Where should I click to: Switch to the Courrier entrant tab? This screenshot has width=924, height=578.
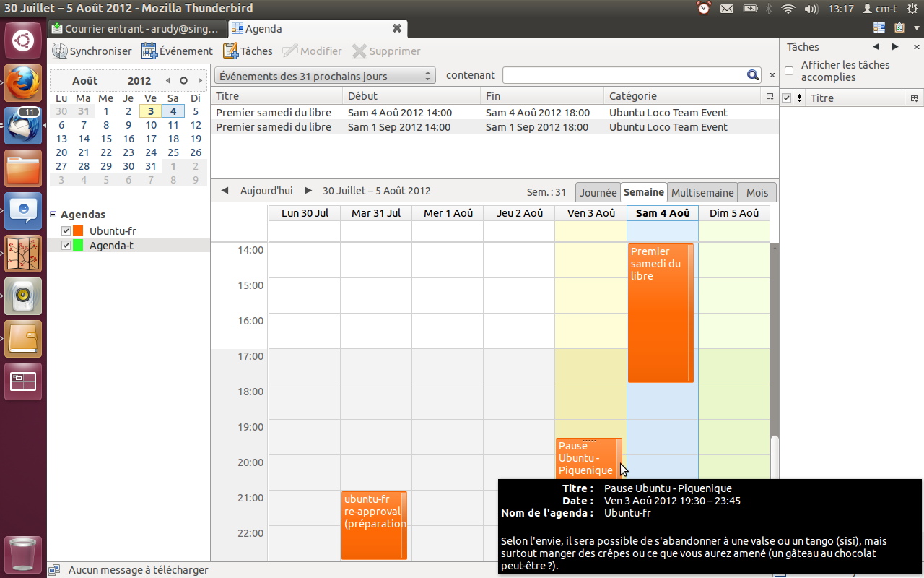(137, 29)
